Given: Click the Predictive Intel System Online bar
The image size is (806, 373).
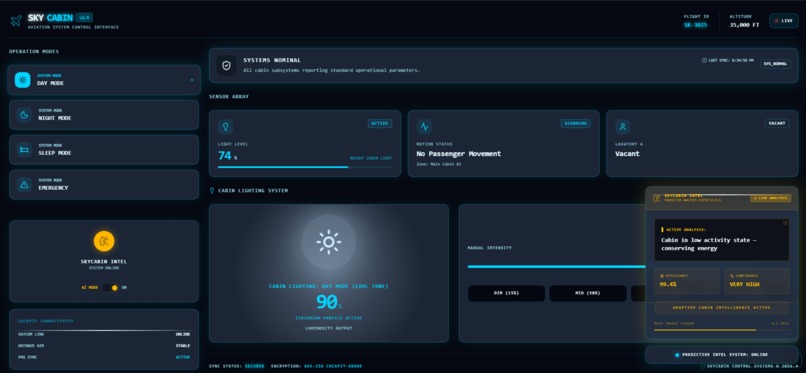Looking at the screenshot, I should tap(722, 355).
